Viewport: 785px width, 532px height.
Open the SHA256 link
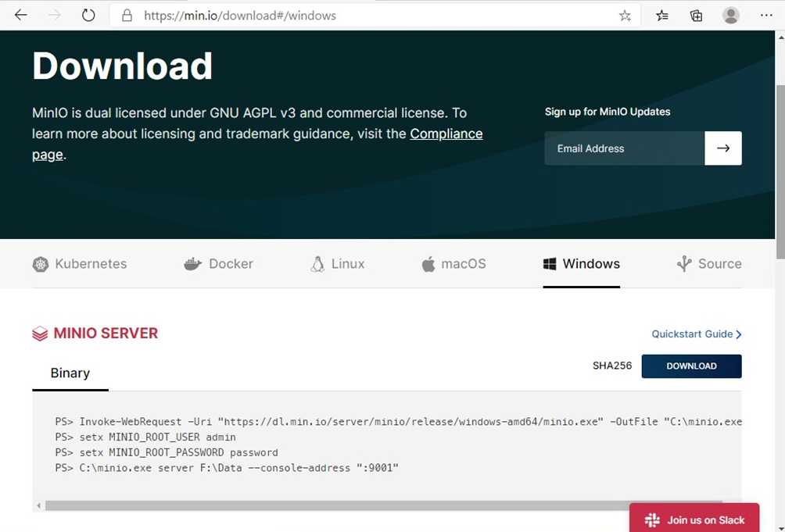click(611, 366)
